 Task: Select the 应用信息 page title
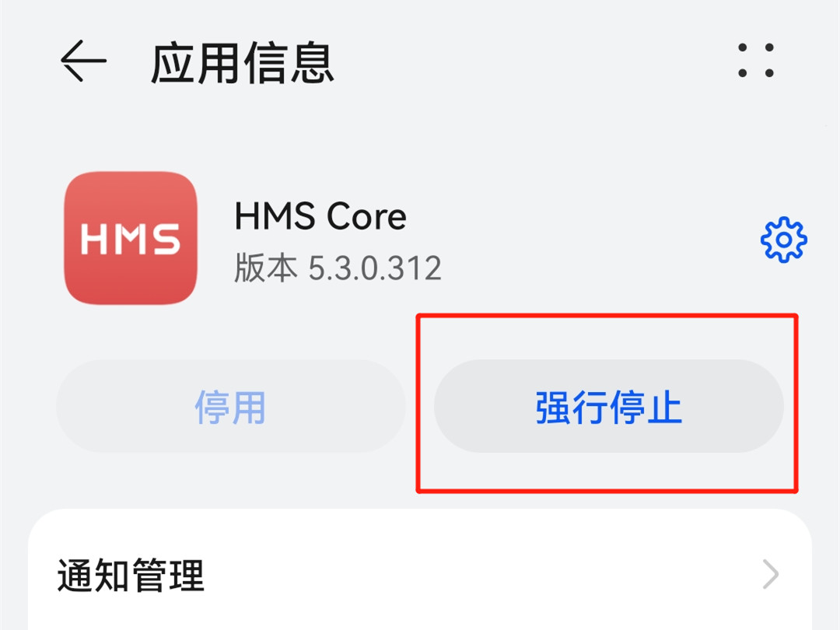click(243, 63)
